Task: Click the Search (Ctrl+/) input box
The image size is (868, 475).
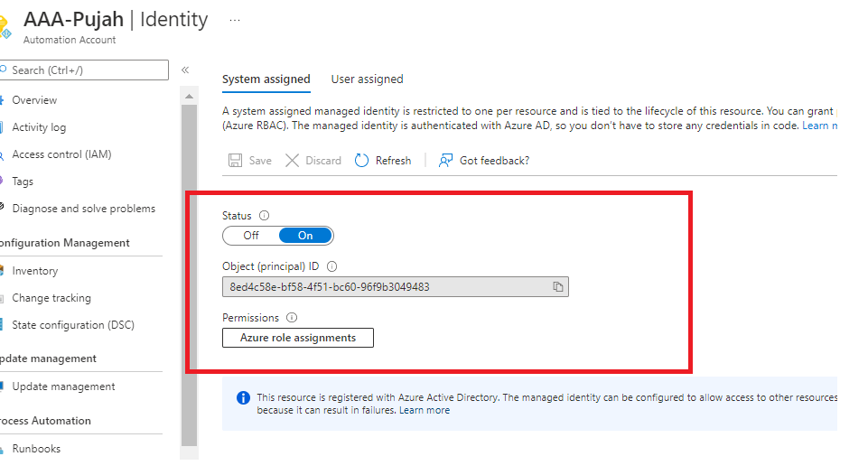Action: (x=84, y=70)
